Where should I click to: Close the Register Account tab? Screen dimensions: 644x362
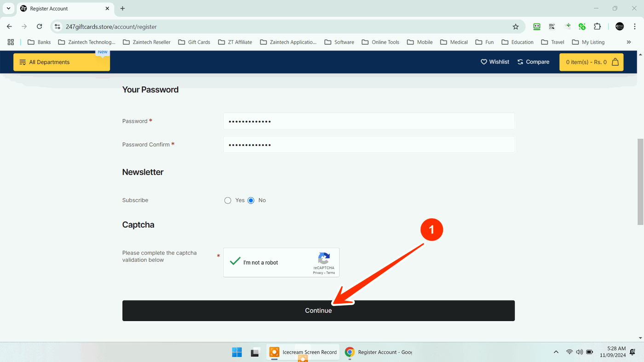click(107, 8)
